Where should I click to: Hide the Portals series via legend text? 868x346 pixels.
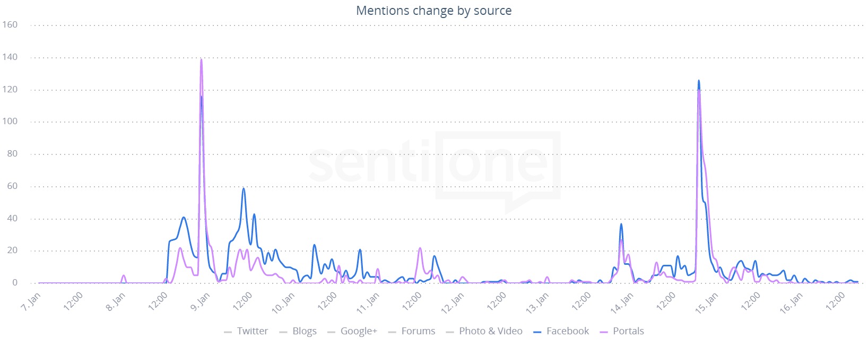628,331
